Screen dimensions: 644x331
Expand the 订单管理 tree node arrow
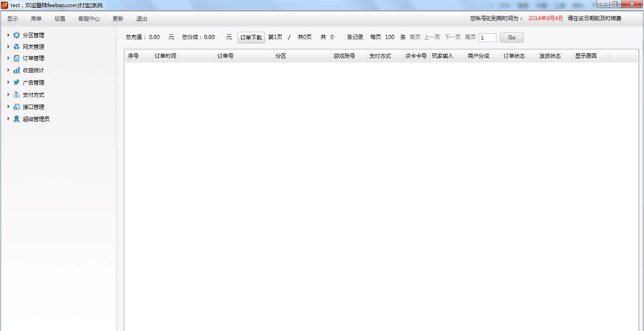pos(8,58)
